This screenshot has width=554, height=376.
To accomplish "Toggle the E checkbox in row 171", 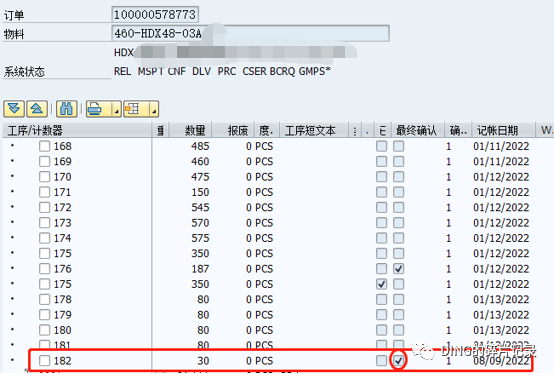I will (382, 192).
